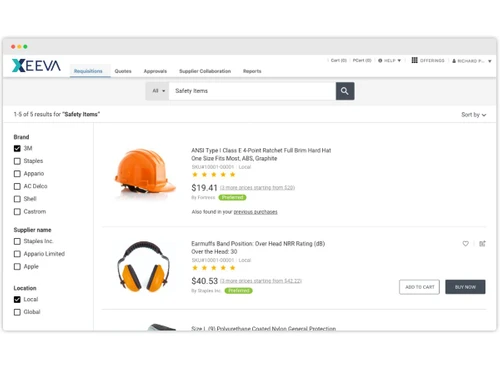The width and height of the screenshot is (500, 375).
Task: Check the Appario brand checkbox
Action: tap(17, 174)
